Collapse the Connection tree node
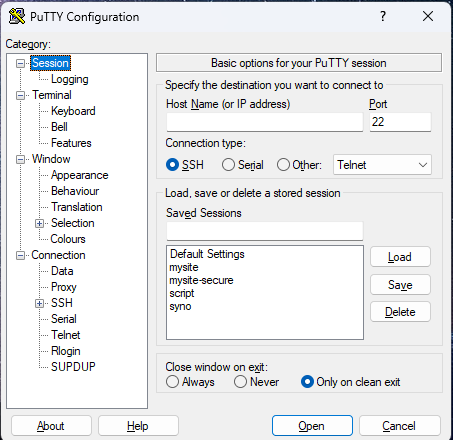The image size is (453, 440). [x=21, y=256]
